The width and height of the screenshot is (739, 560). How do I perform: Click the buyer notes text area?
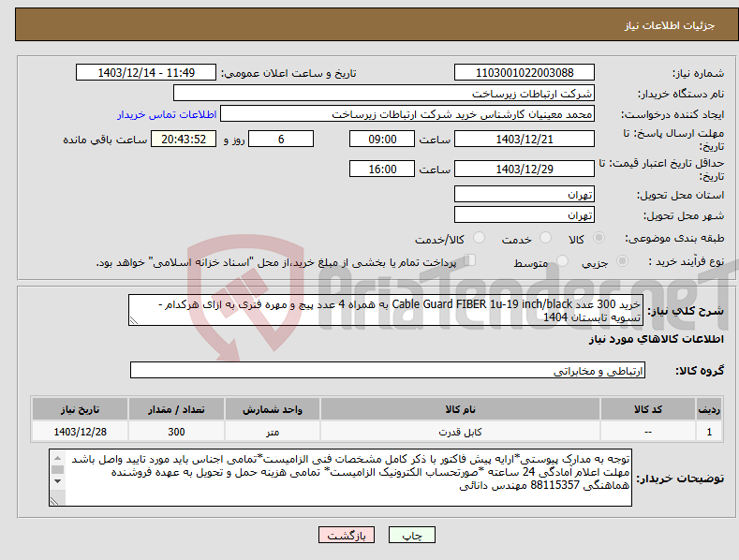[340, 478]
